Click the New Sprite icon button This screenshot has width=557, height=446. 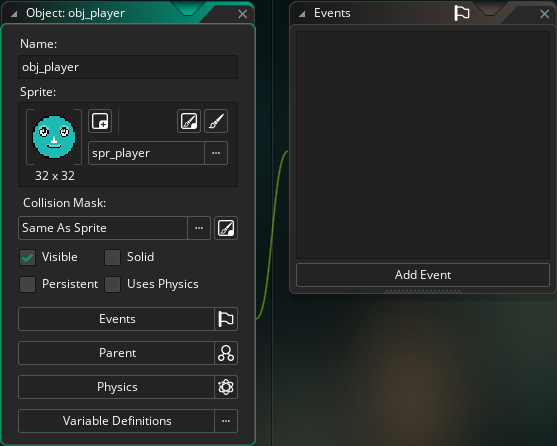click(100, 121)
